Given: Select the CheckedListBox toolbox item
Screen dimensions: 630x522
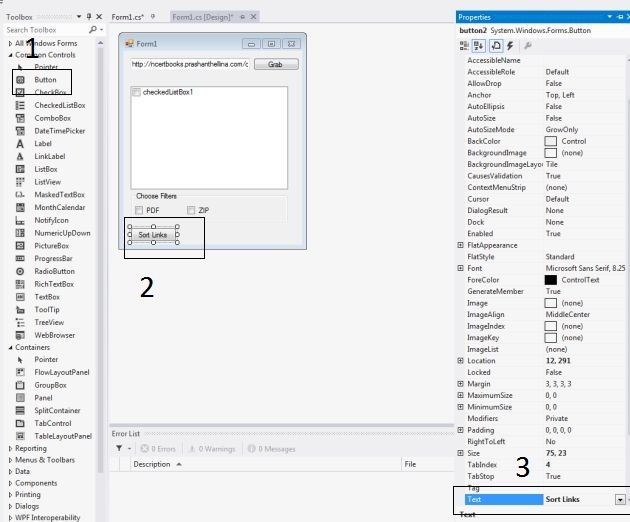Looking at the screenshot, I should coord(59,105).
